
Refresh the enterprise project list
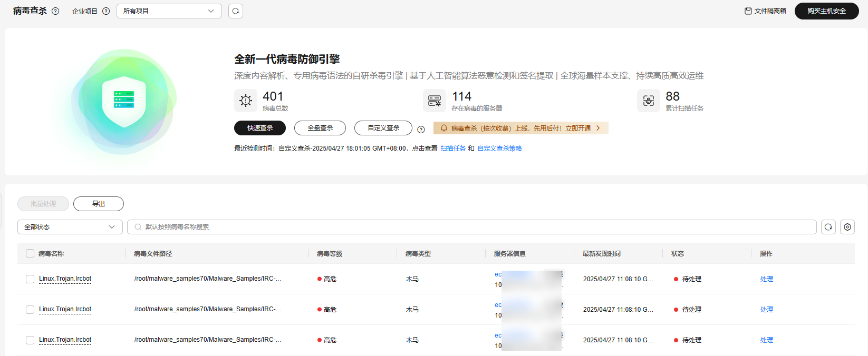[x=236, y=11]
